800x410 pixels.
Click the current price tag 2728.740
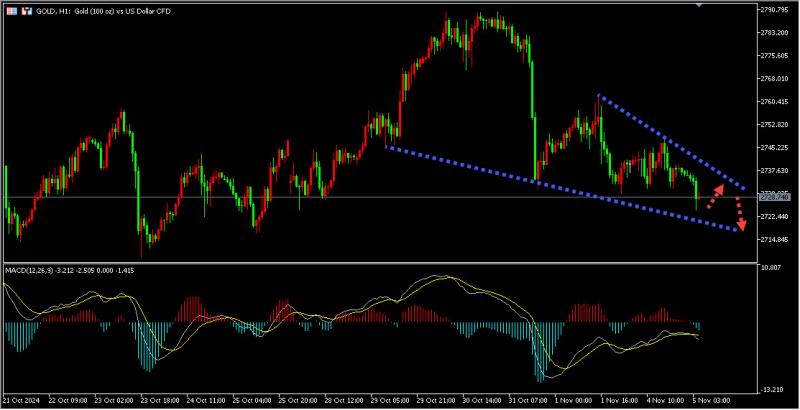[x=774, y=197]
